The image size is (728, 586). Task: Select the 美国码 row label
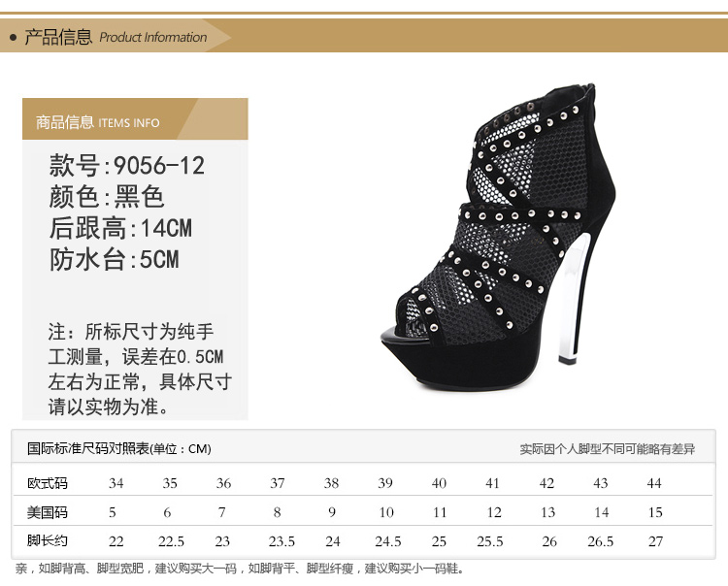(x=48, y=512)
